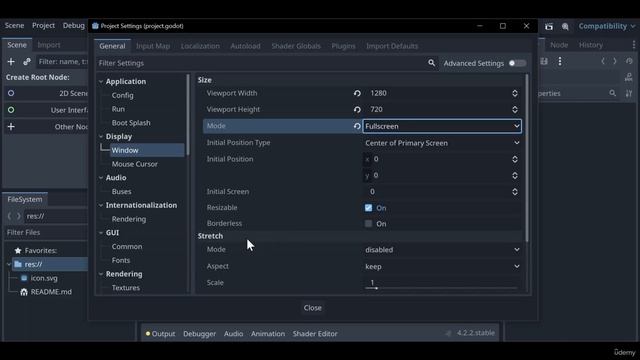The height and width of the screenshot is (360, 640).
Task: Reset Viewport Width to default
Action: pos(357,93)
